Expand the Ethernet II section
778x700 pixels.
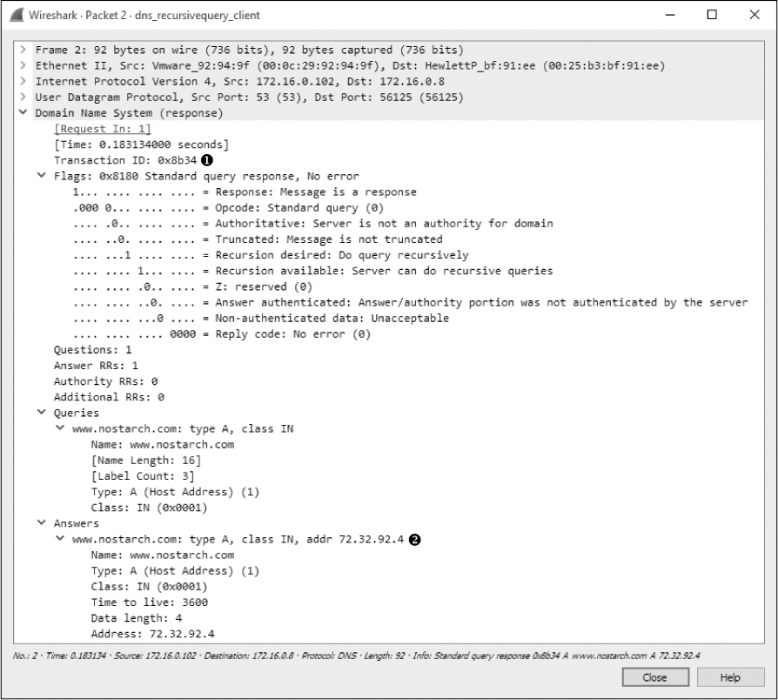pos(23,65)
